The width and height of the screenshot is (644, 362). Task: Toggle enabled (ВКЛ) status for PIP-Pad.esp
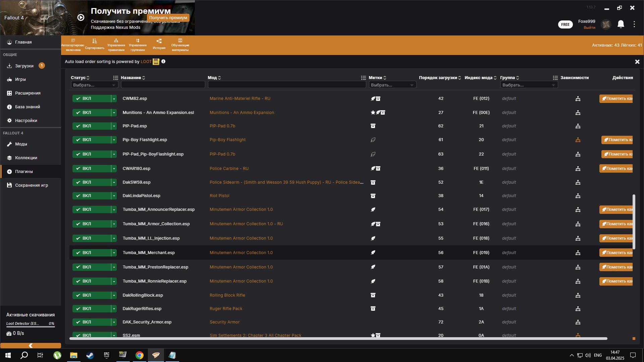[92, 126]
